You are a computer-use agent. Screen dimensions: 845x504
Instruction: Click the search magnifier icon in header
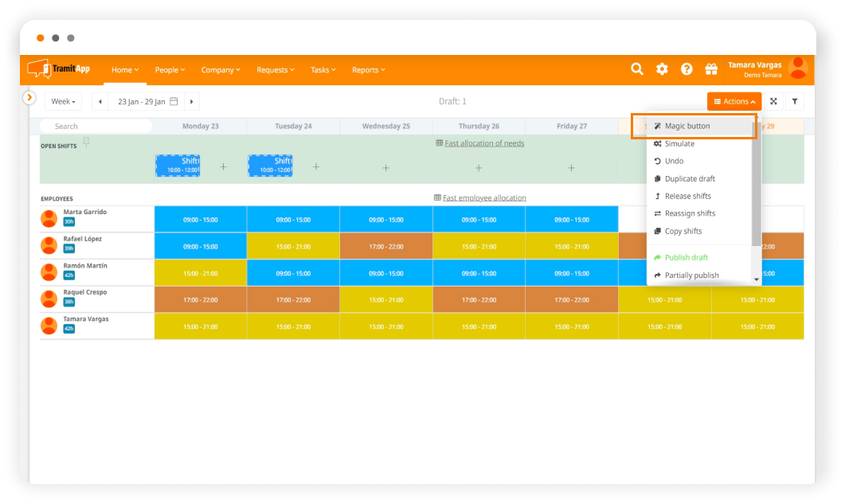click(636, 69)
